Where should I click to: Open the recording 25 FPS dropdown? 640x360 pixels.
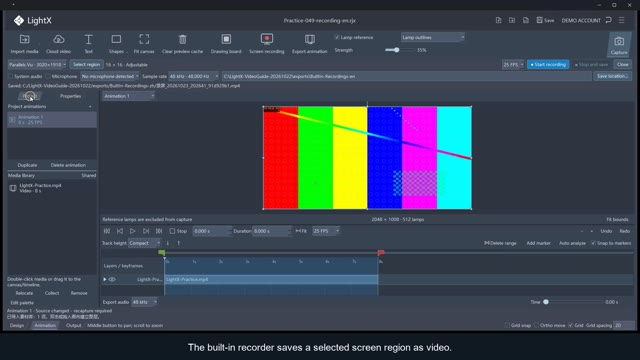click(x=513, y=64)
